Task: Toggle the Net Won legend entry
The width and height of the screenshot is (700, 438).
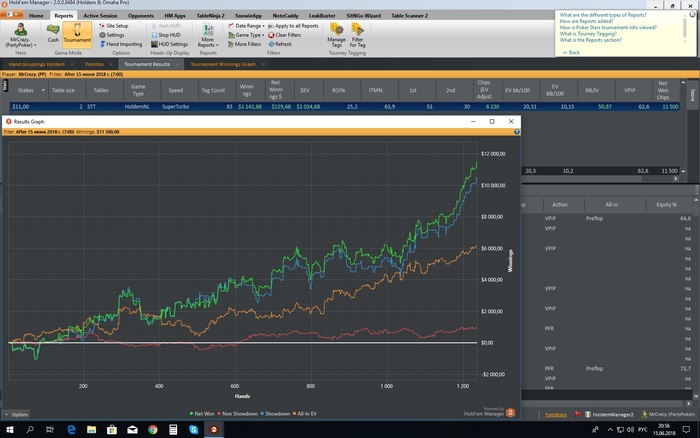Action: pos(202,414)
